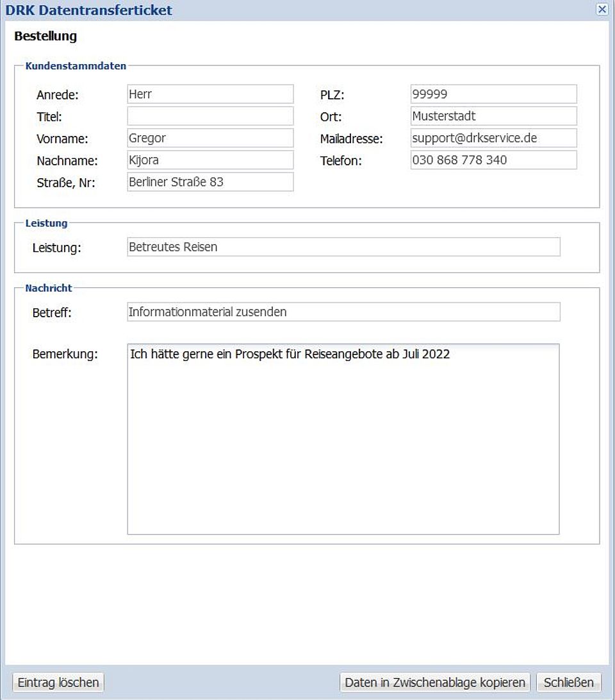Focus the Vorname field with Gregor
Viewport: 615px width, 700px height.
[210, 138]
